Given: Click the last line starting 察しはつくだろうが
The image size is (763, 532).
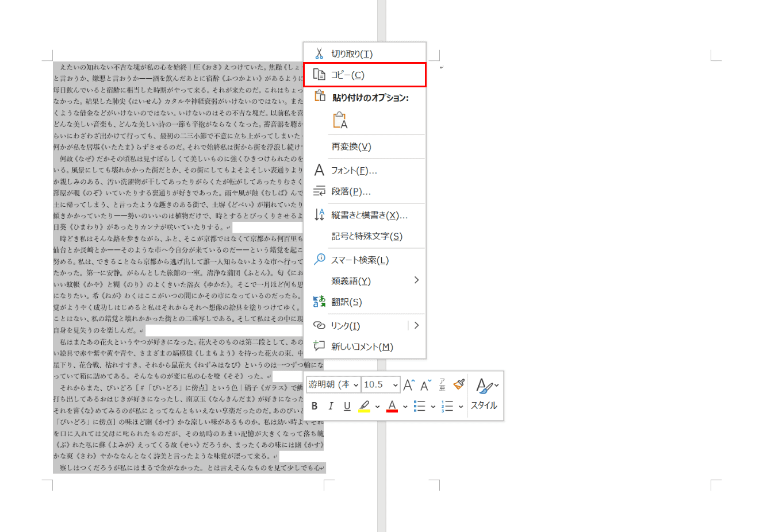Looking at the screenshot, I should pyautogui.click(x=192, y=468).
